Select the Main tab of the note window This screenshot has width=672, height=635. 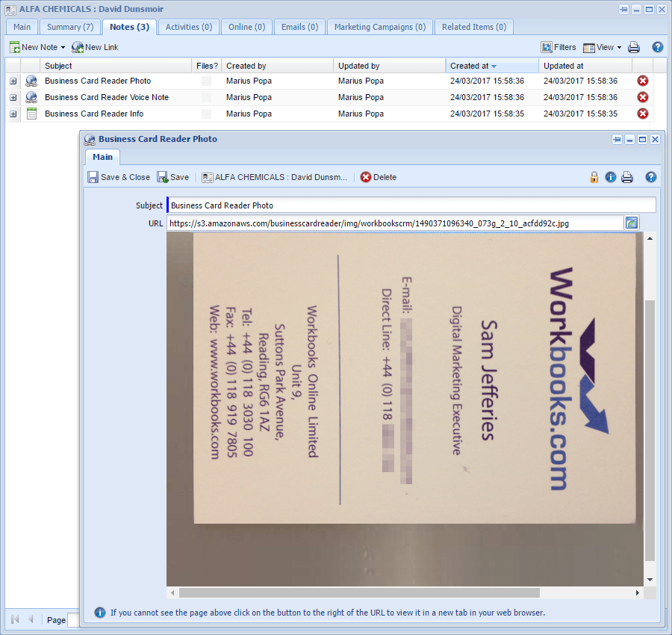(102, 157)
